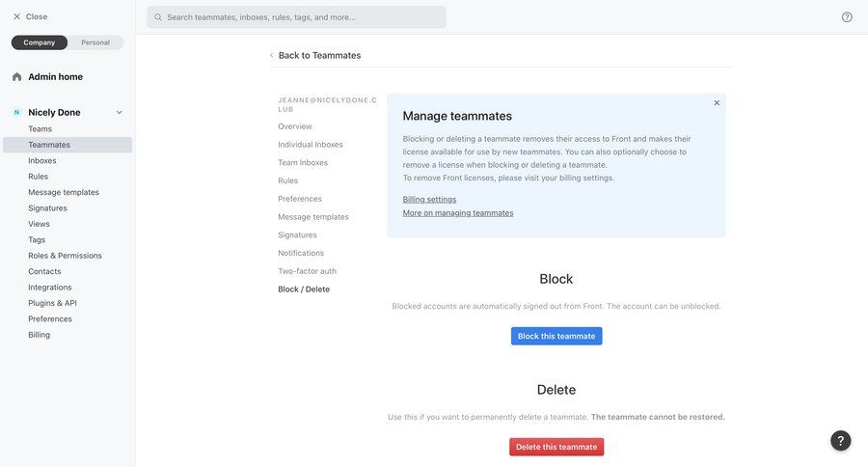Click the Nicely Done workspace avatar icon
Screen dimensions: 868x467
pos(16,113)
